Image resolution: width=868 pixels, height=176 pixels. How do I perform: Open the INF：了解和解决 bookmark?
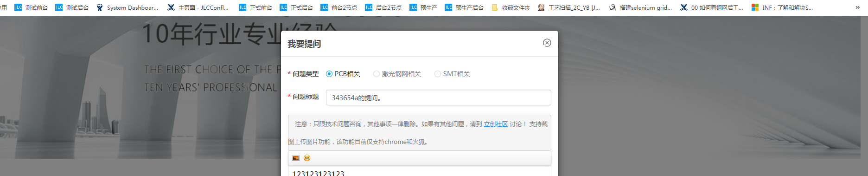click(782, 7)
